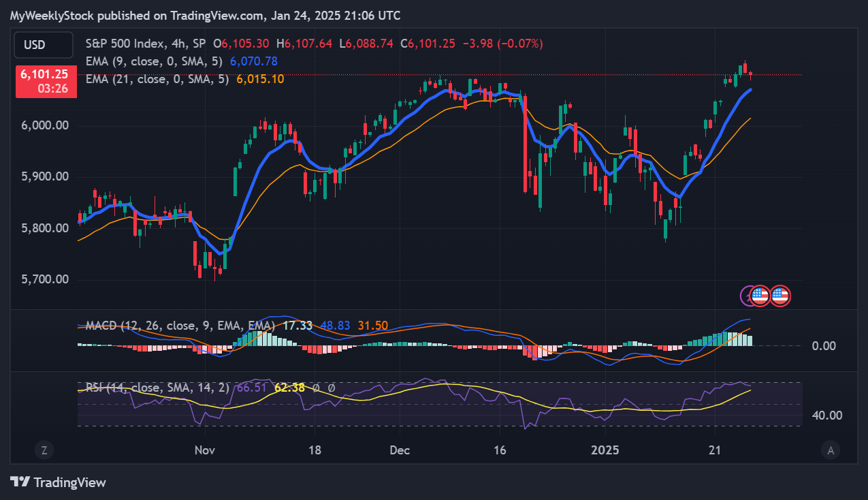Click the 18 label on time axis
This screenshot has height=500, width=868.
pos(315,450)
